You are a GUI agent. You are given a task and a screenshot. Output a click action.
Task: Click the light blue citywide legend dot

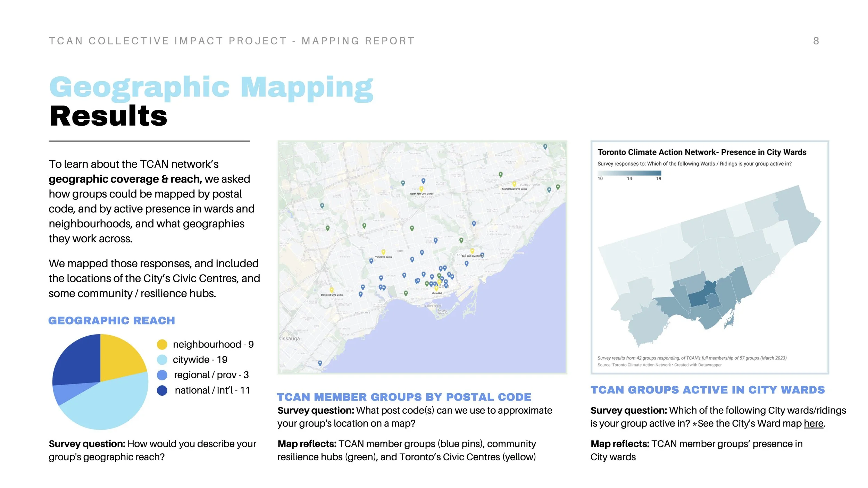pyautogui.click(x=162, y=360)
